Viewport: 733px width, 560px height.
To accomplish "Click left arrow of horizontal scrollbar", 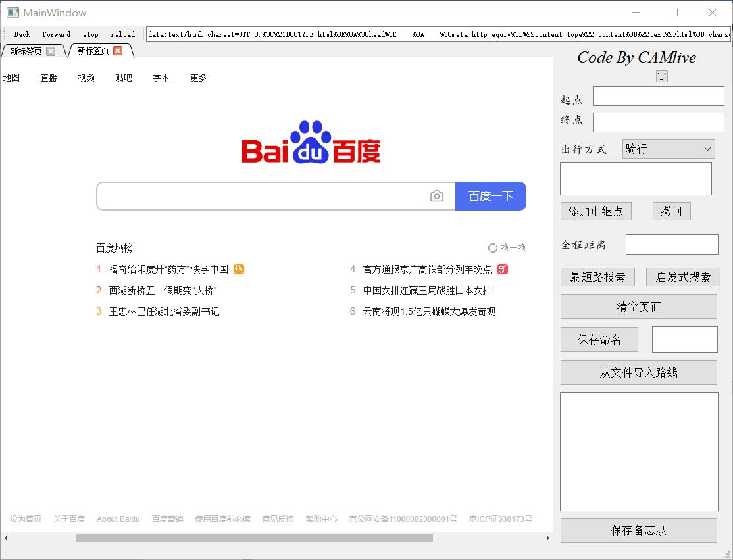I will pos(6,538).
